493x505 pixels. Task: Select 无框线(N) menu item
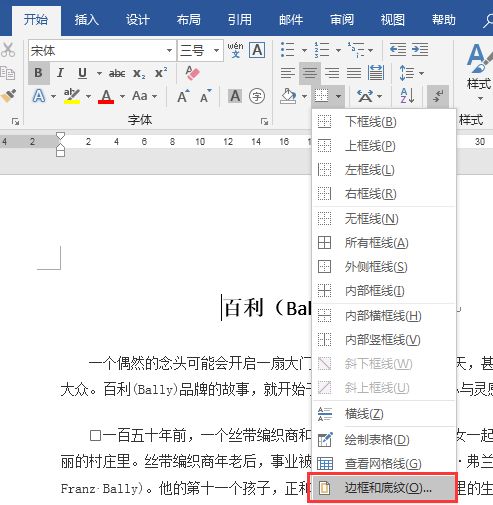pos(384,219)
